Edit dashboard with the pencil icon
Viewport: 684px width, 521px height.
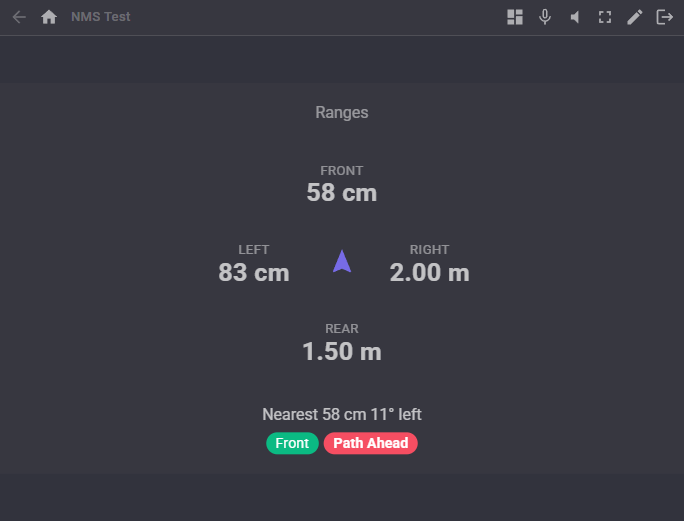pyautogui.click(x=635, y=17)
